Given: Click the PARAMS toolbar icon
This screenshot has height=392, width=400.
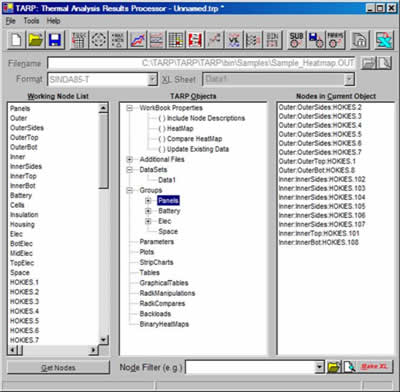Looking at the screenshot, I should [335, 40].
